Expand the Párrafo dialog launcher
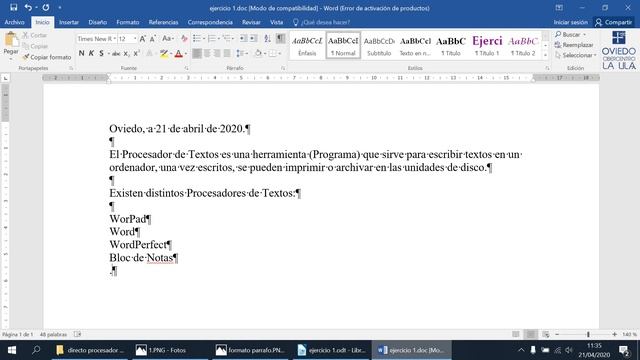 click(x=283, y=68)
